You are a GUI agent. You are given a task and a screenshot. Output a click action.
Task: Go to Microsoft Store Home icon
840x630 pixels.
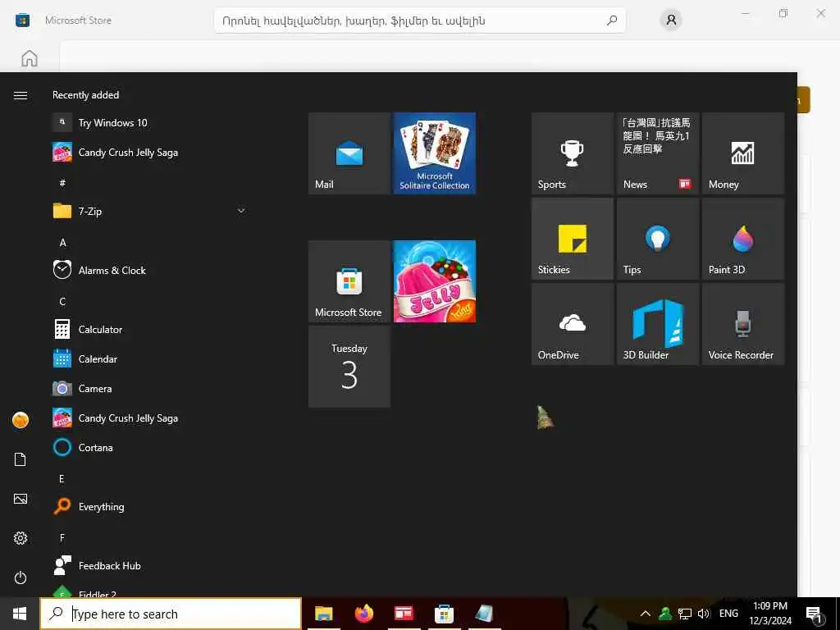pyautogui.click(x=30, y=58)
